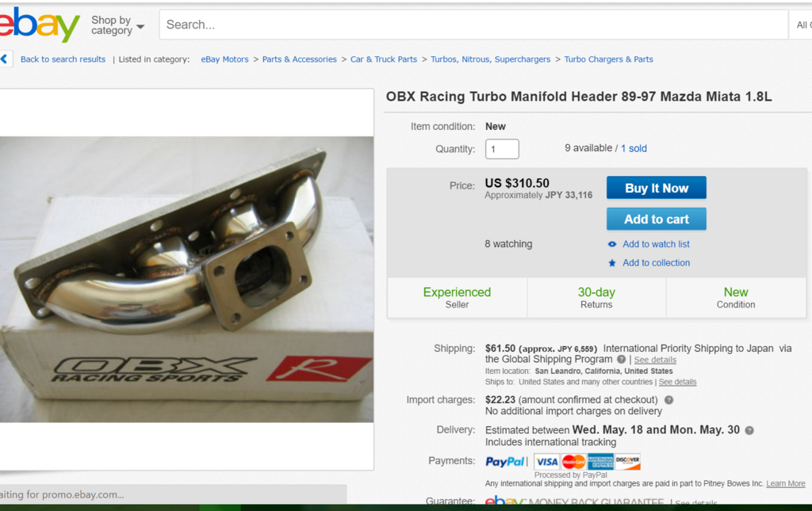
Task: Click the eBay logo
Action: pos(40,25)
